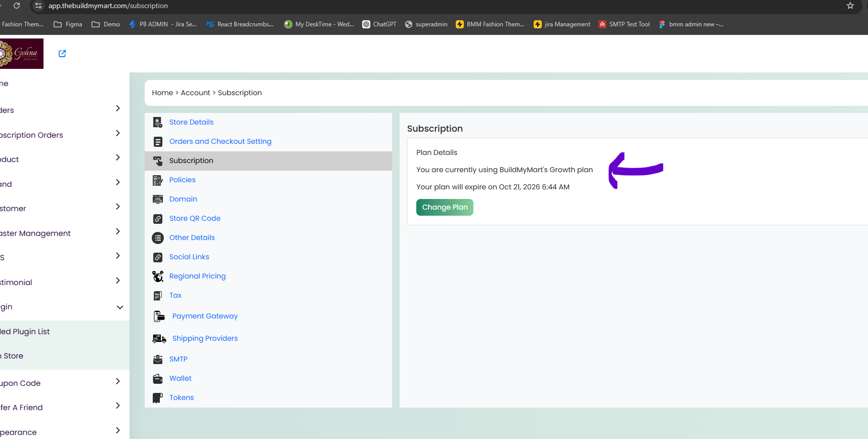The image size is (868, 439).
Task: Click the Regional Pricing globe icon
Action: pyautogui.click(x=158, y=276)
